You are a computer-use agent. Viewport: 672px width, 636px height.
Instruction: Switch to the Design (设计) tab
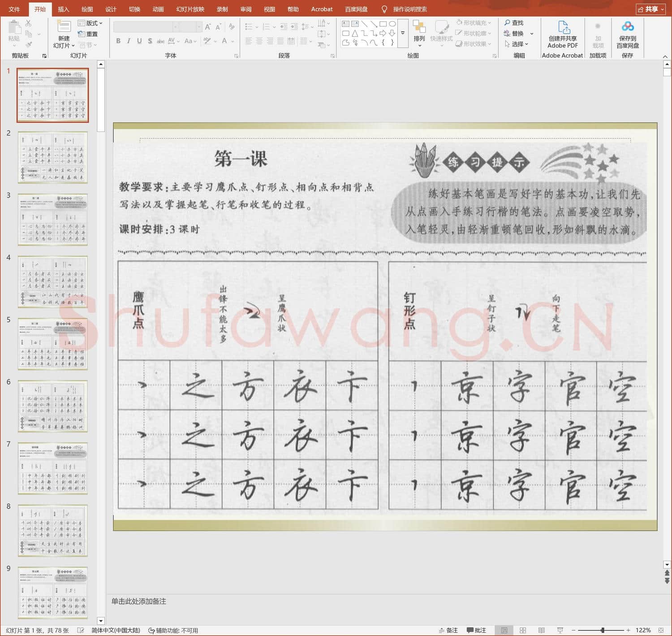111,9
